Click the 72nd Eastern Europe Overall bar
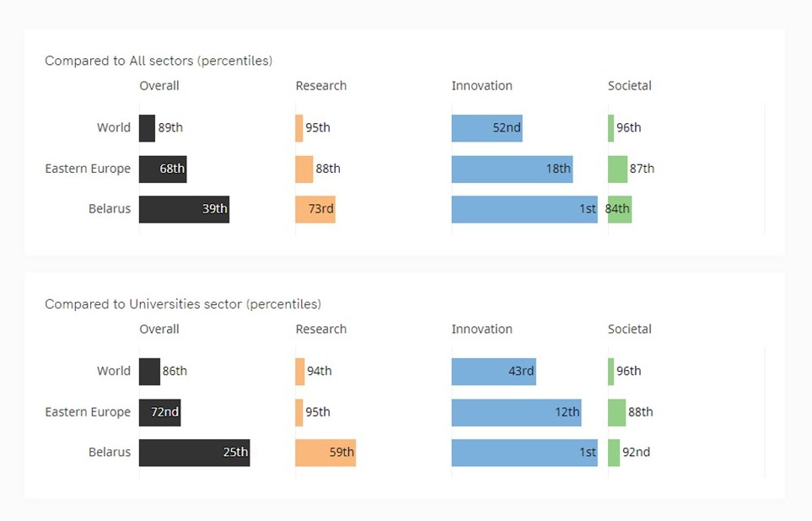The height and width of the screenshot is (521, 812). (x=159, y=412)
